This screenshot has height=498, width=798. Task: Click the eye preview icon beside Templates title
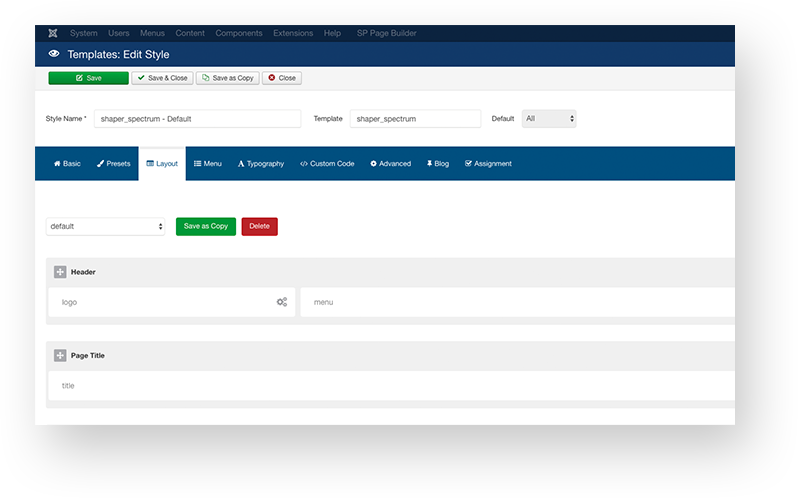(x=54, y=54)
